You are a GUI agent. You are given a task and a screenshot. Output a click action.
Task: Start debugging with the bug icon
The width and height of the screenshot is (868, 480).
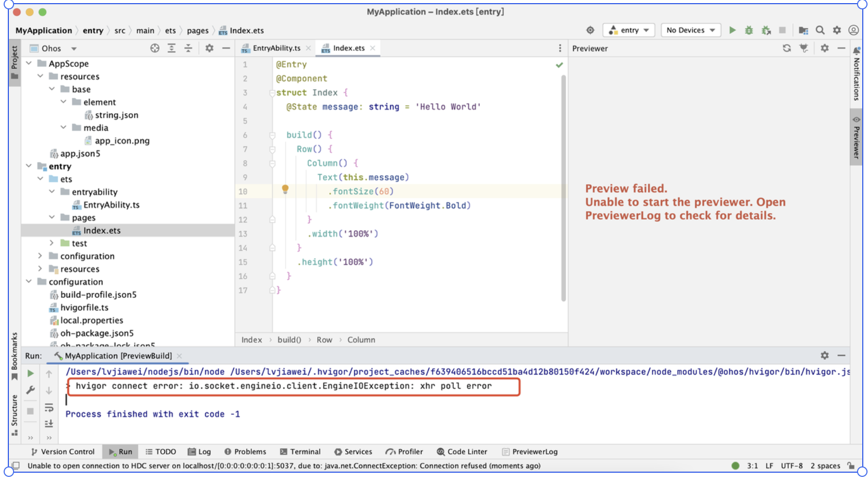pos(749,30)
